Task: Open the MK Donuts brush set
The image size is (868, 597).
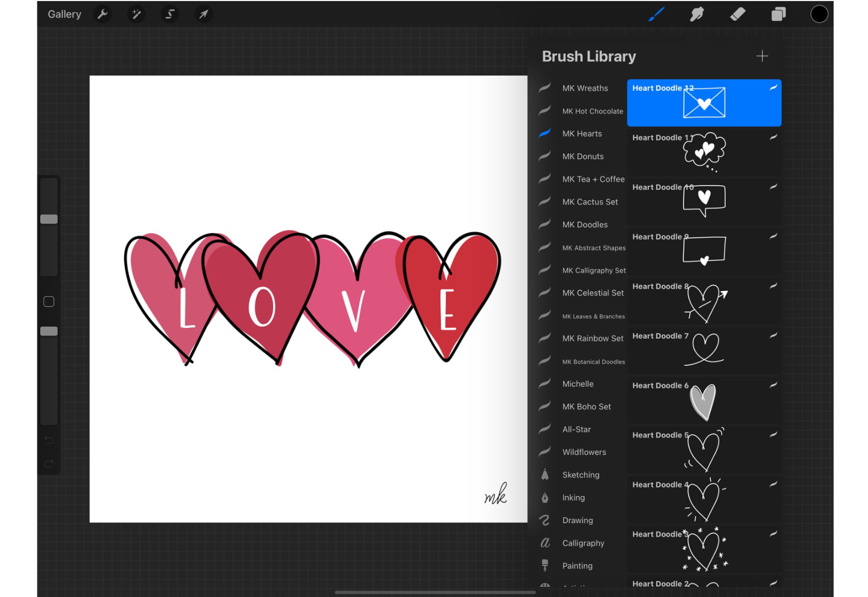Action: click(582, 156)
